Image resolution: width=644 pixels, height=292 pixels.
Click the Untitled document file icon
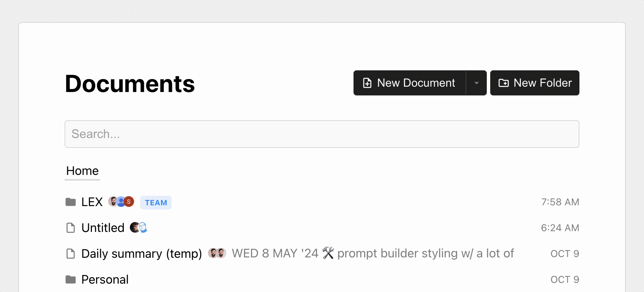[71, 228]
